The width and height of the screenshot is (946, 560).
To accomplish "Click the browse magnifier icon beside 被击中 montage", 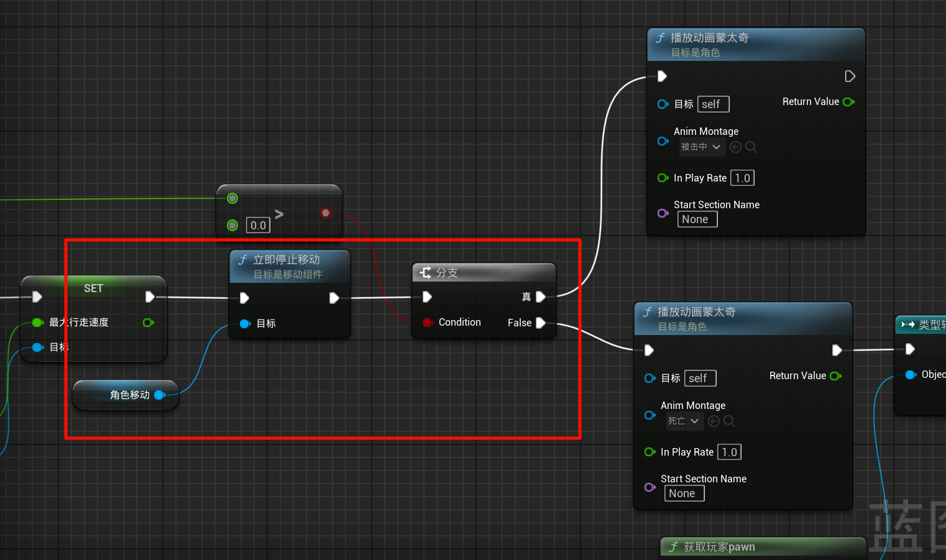I will (x=751, y=147).
